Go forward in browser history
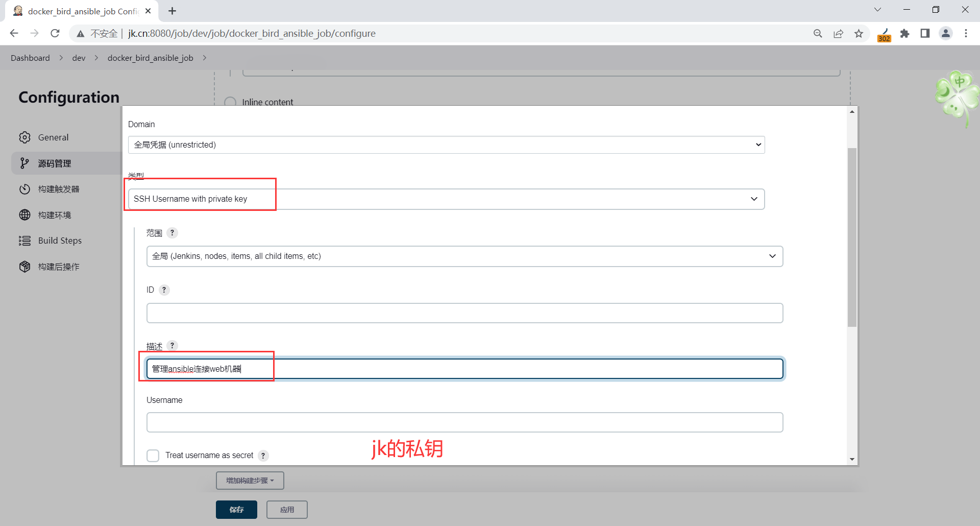 34,33
